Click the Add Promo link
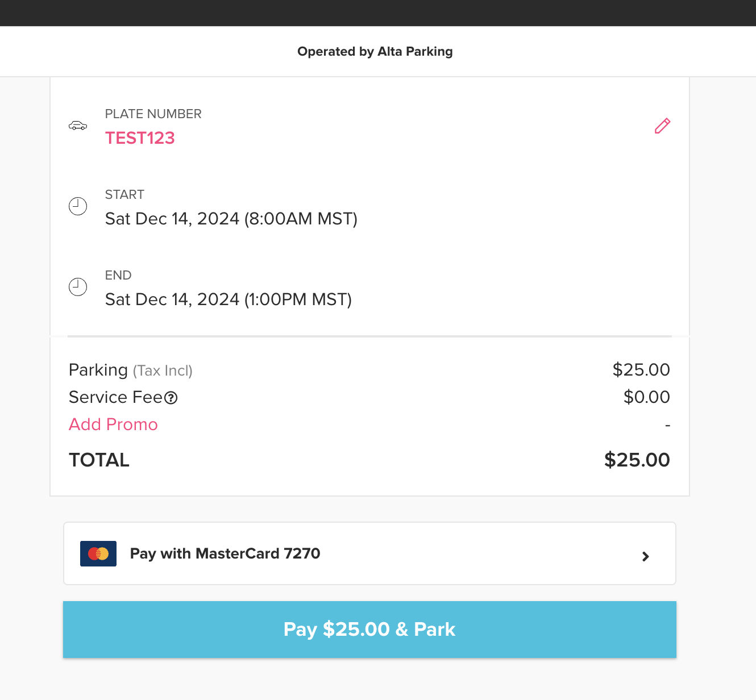This screenshot has height=700, width=756. tap(113, 424)
